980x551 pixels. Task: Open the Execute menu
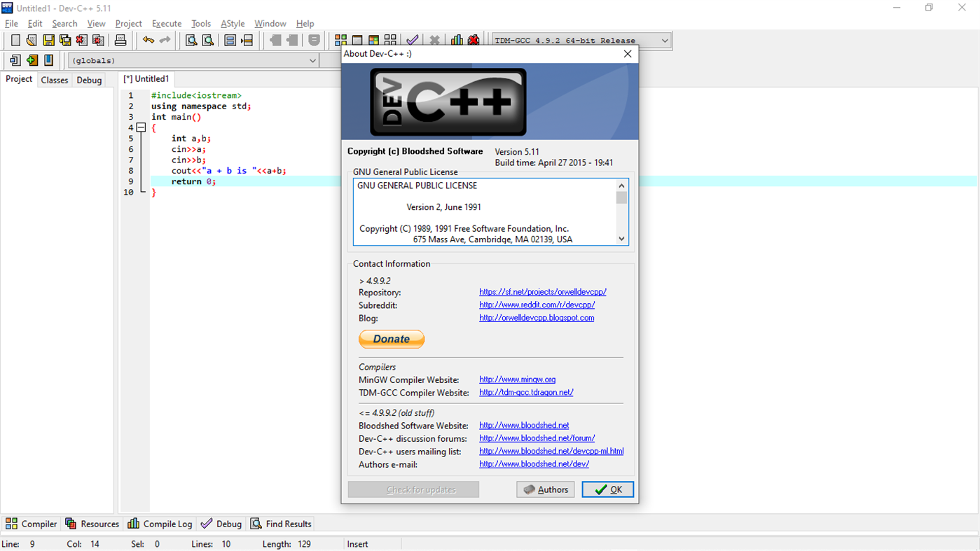(167, 23)
